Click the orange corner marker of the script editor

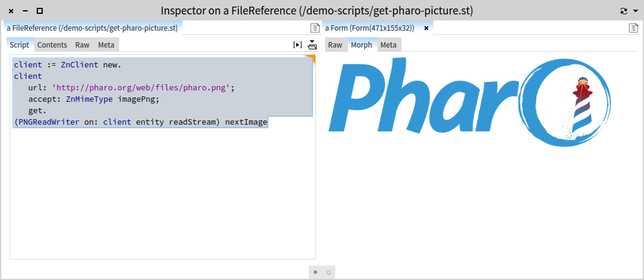tap(311, 59)
